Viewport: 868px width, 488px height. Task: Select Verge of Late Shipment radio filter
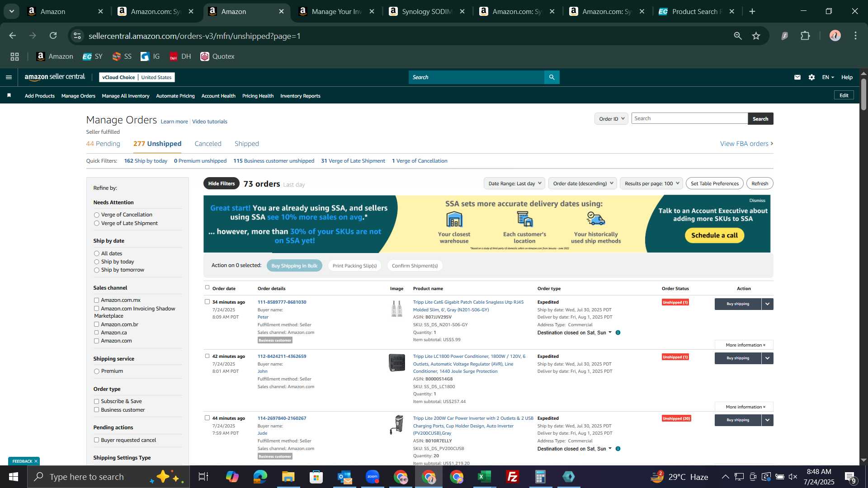tap(96, 223)
